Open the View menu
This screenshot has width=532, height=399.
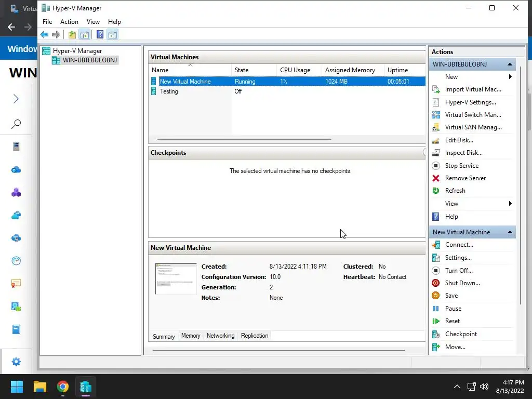tap(93, 22)
